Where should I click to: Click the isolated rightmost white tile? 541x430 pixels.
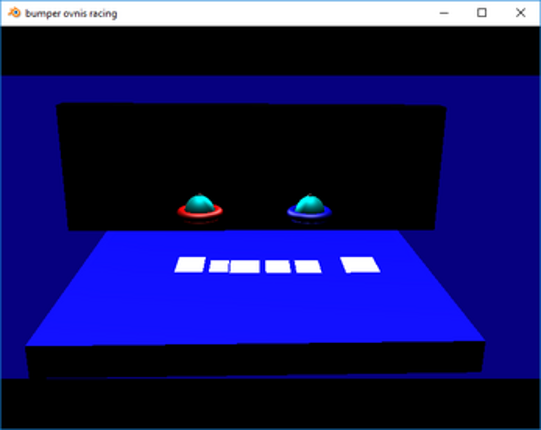pos(360,265)
